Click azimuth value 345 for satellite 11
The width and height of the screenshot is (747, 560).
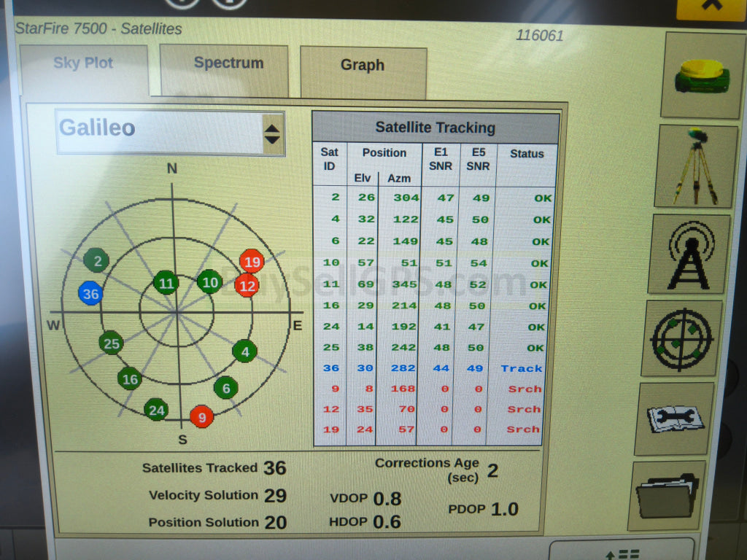click(404, 284)
